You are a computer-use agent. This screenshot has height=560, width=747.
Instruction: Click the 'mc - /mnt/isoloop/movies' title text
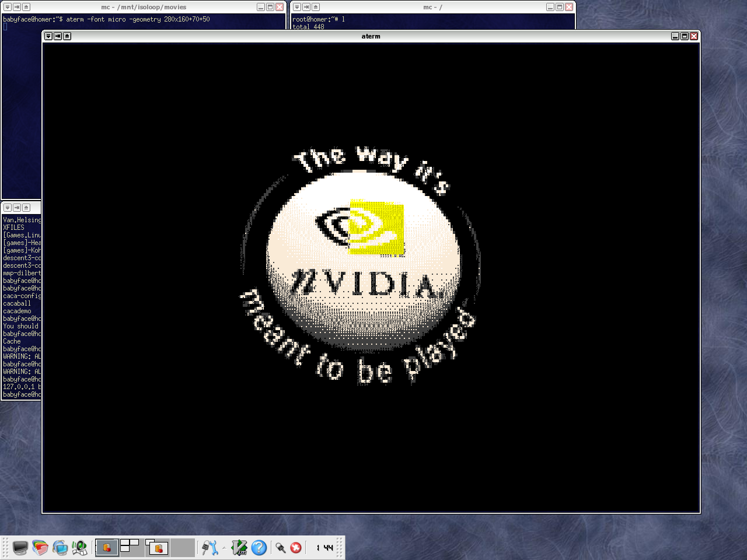[144, 7]
